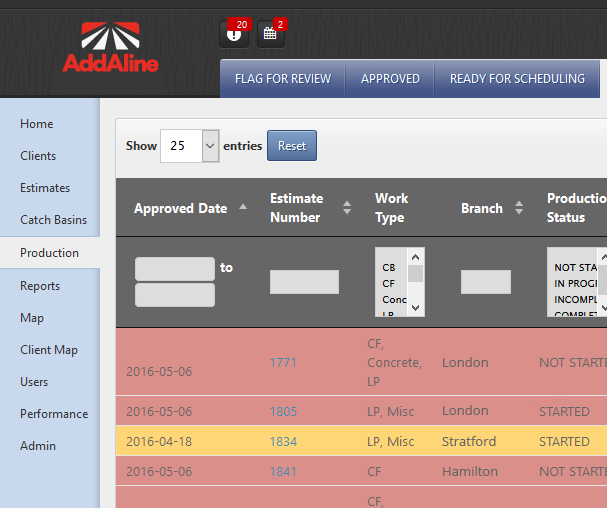Click the Estimate Number filter field

304,282
